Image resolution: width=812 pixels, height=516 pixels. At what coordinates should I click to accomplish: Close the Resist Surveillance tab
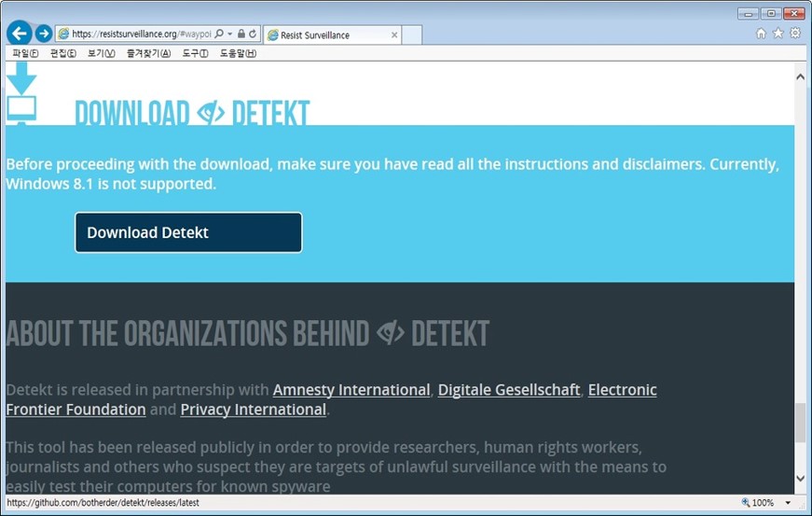pos(394,35)
